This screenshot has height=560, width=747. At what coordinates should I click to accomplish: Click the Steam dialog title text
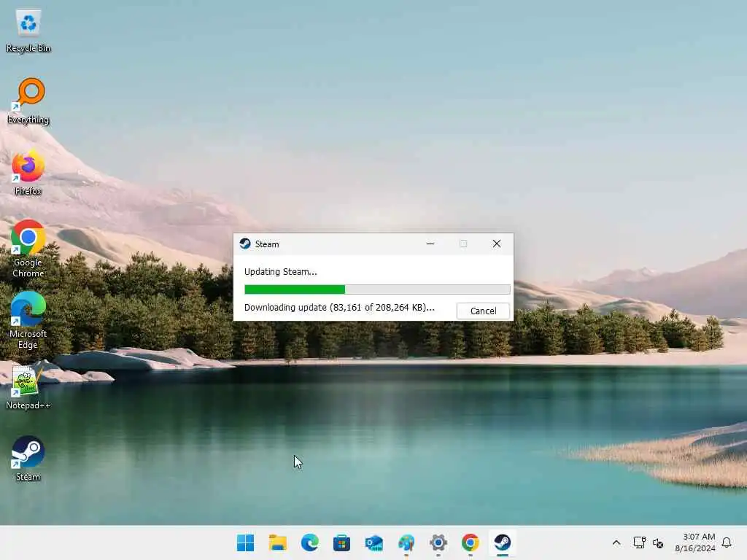pos(267,244)
